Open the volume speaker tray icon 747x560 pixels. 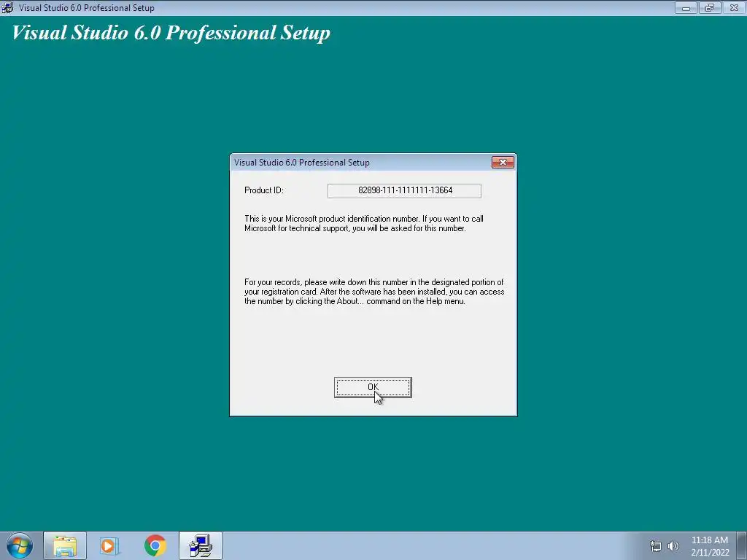tap(673, 546)
